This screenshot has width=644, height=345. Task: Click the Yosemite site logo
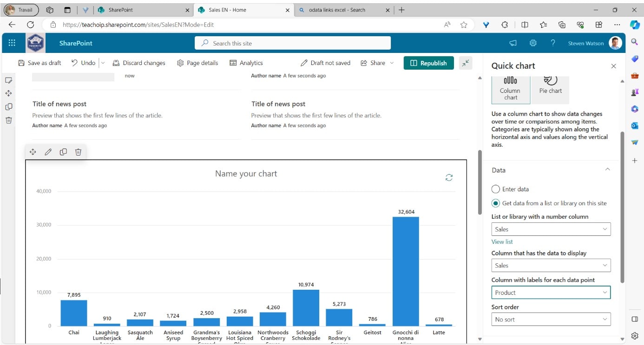point(35,43)
